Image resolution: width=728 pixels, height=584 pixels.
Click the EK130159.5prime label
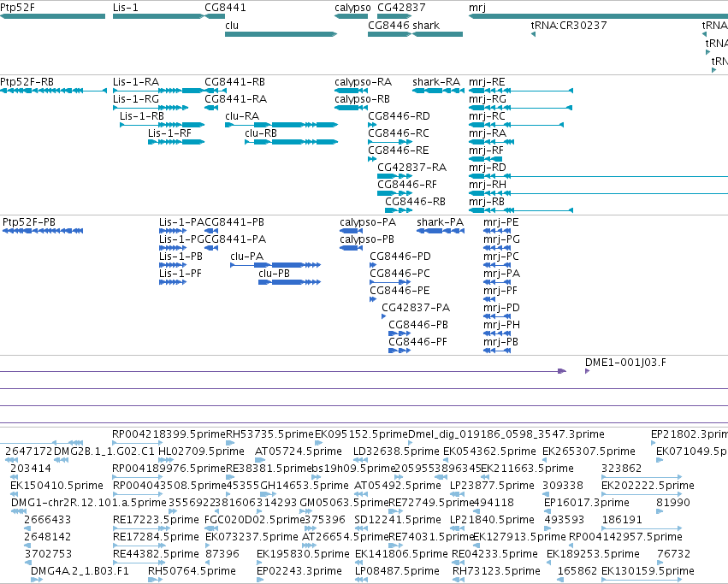point(648,571)
